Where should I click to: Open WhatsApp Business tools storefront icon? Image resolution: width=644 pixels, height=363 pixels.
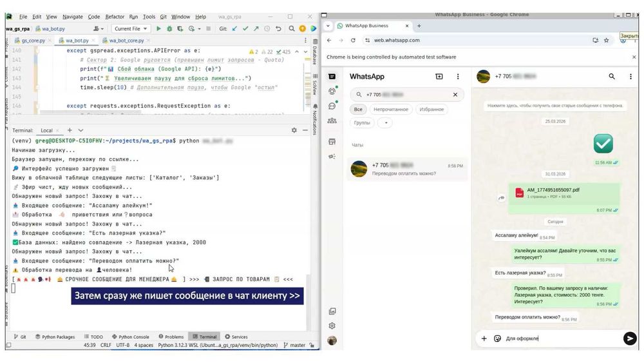[332, 141]
